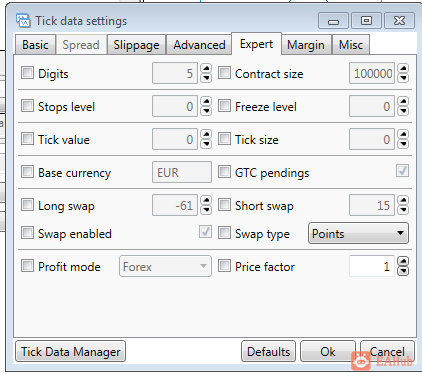Tick the Profit mode checkbox
422x376 pixels.
(27, 266)
